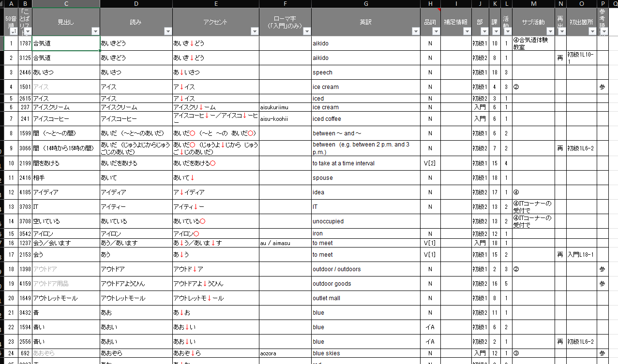Select the 'アウトドアようひん' reading cell
618x364 pixels.
coord(136,284)
